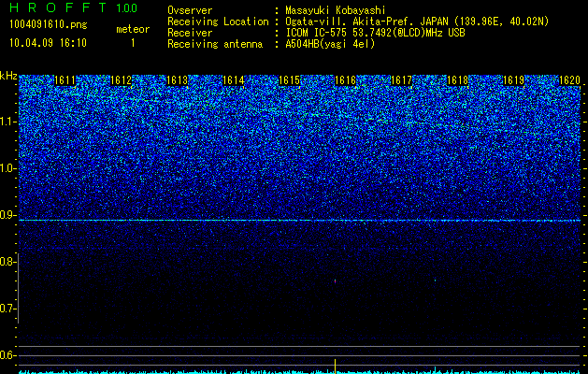Screen dimensions: 588x374
Task: Select the filename 1004091610.png
Action: (x=48, y=24)
